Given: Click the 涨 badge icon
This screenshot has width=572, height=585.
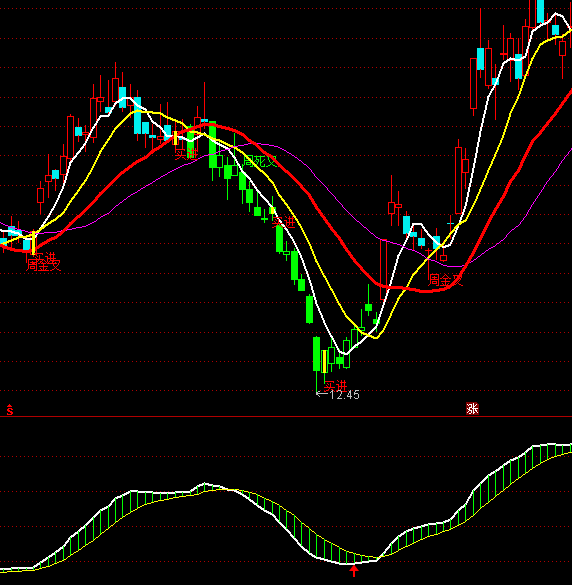Looking at the screenshot, I should point(472,409).
